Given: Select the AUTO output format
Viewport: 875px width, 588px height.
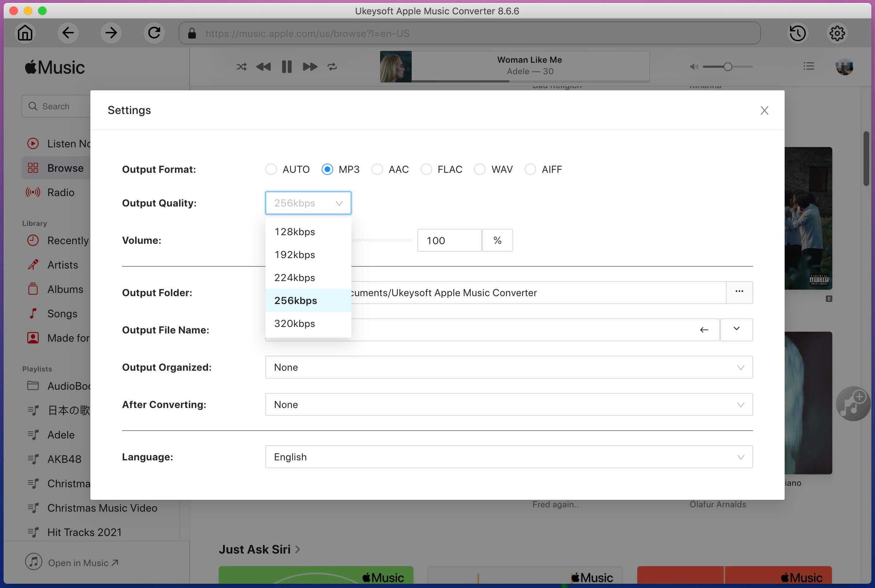Looking at the screenshot, I should pyautogui.click(x=270, y=169).
